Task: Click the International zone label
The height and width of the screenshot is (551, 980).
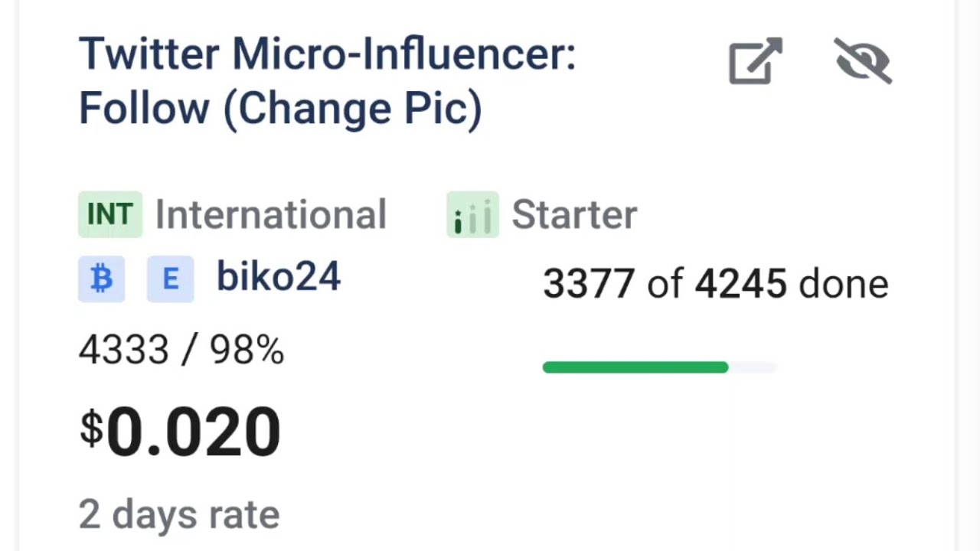Action: [x=270, y=215]
